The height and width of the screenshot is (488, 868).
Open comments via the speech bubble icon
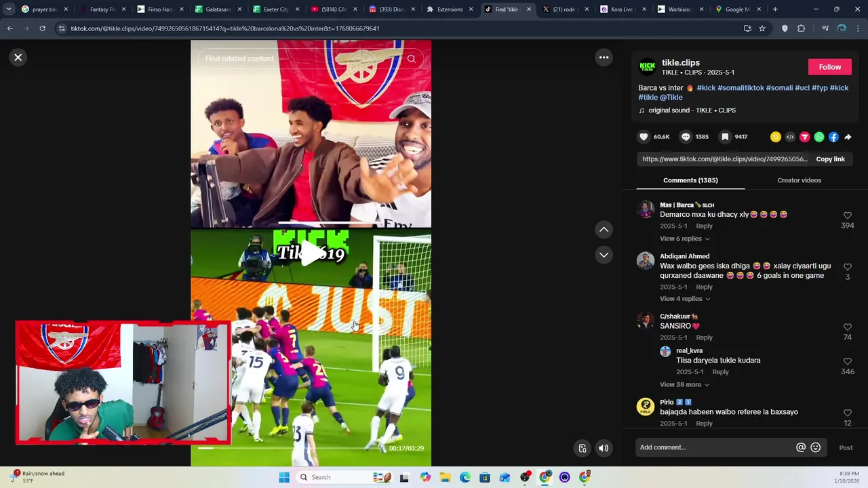click(686, 137)
